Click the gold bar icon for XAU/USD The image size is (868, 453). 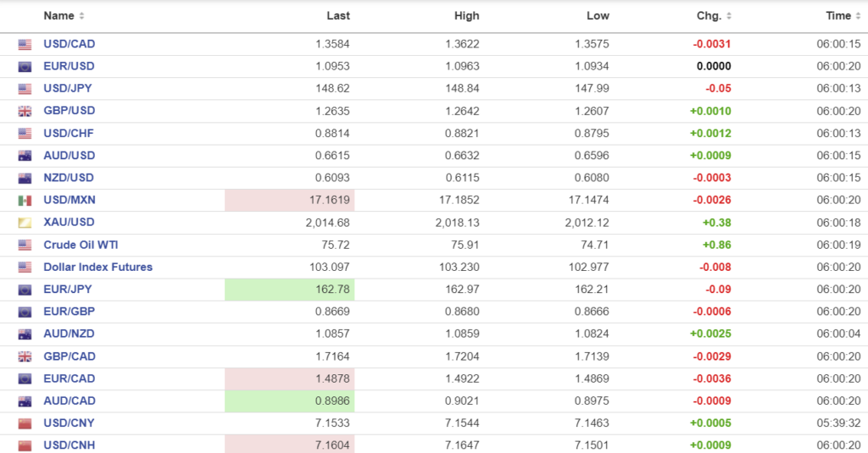(25, 223)
